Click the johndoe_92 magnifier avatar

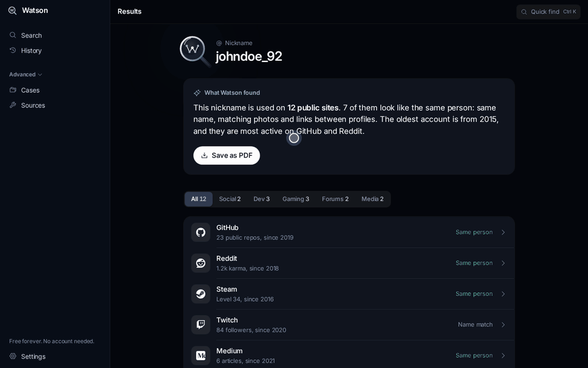click(x=194, y=51)
